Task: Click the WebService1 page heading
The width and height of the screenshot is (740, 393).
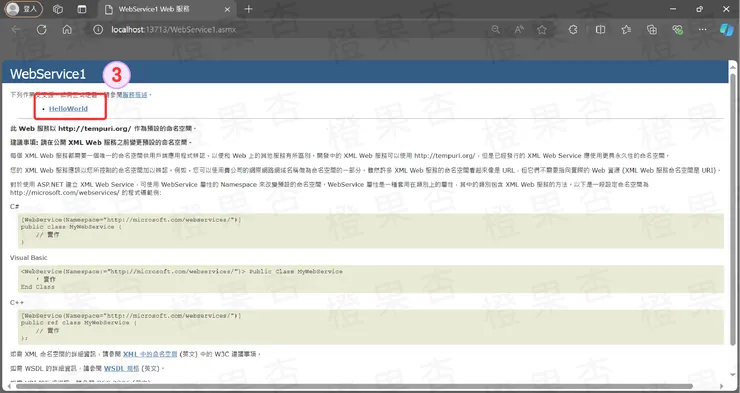Action: pos(48,74)
